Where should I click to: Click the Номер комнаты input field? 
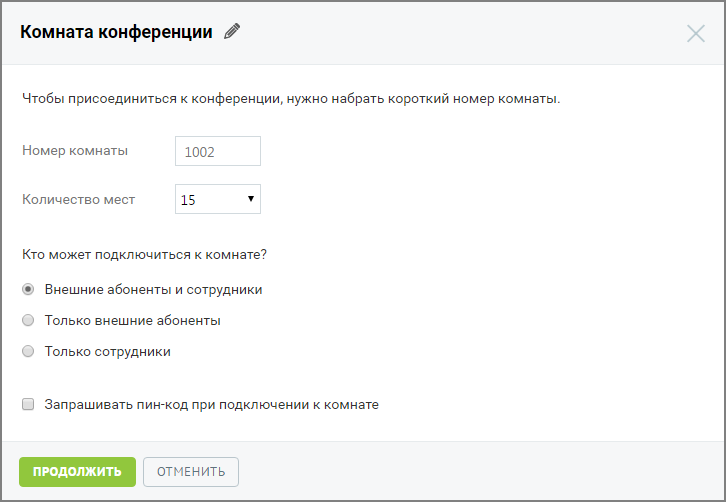click(x=218, y=151)
